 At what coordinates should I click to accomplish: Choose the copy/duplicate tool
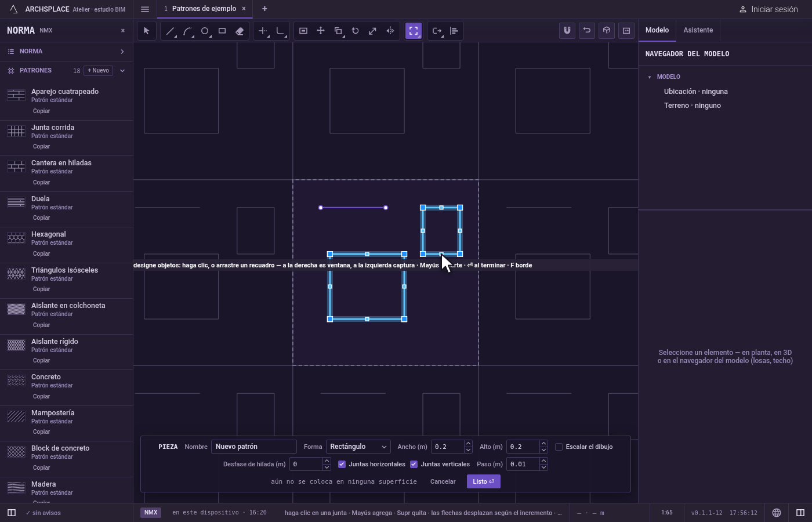tap(338, 31)
